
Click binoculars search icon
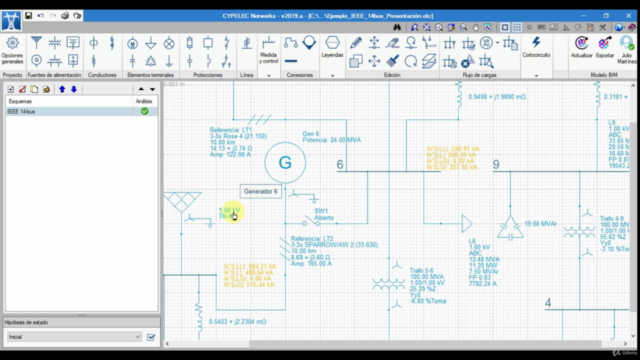coord(397,27)
